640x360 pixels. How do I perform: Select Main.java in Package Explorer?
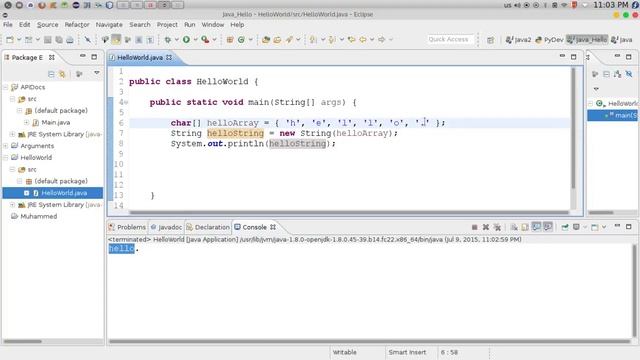point(56,122)
